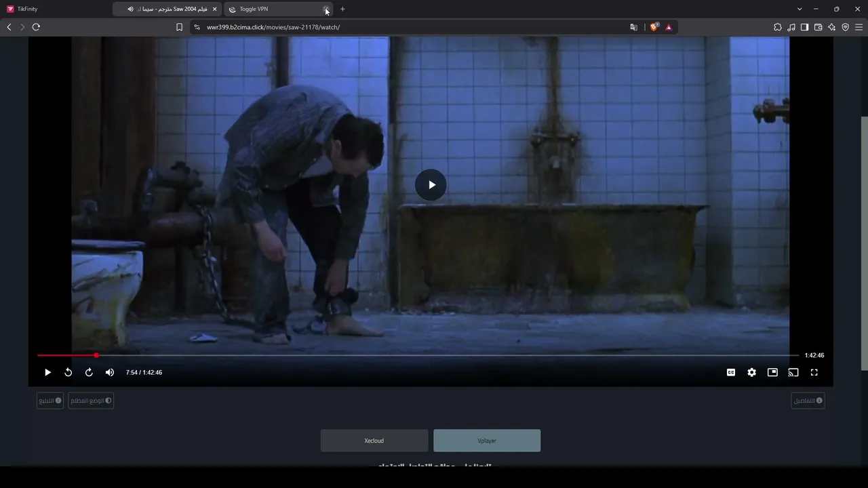
Task: Seek on the red video progress bar
Action: tap(418, 355)
